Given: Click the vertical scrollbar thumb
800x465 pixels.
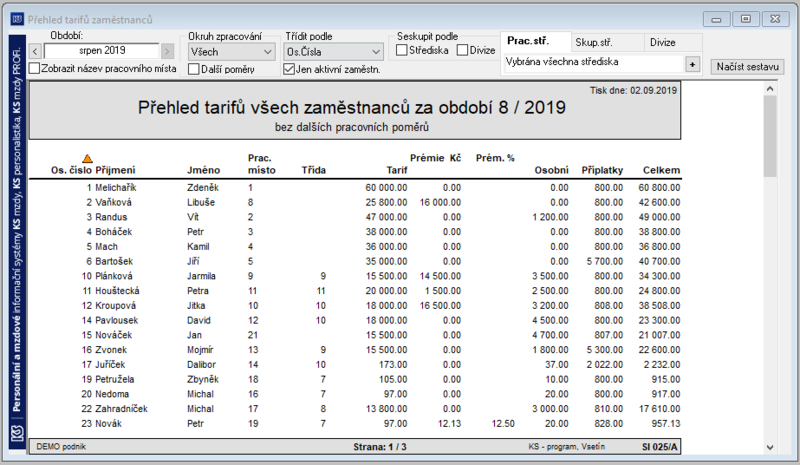Looking at the screenshot, I should click(x=770, y=136).
